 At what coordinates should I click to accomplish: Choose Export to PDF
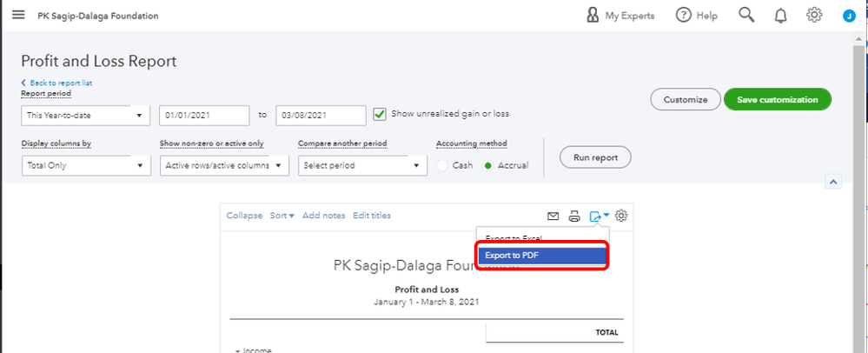542,256
